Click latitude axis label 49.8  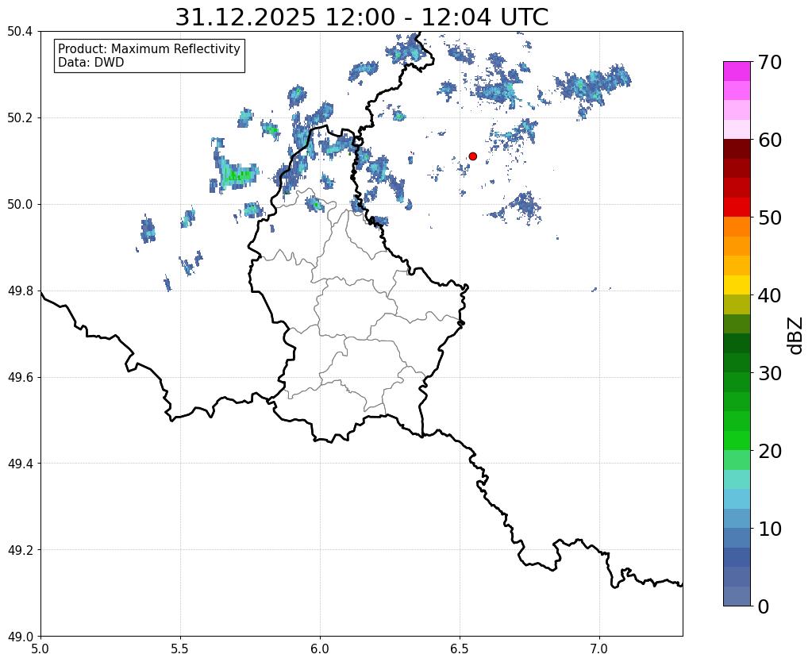[20, 291]
